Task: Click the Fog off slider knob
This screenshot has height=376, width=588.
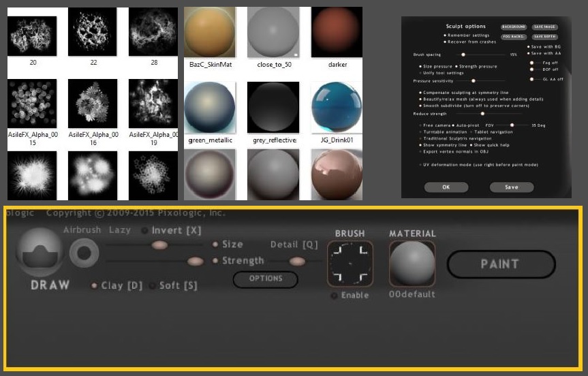Action: point(531,63)
